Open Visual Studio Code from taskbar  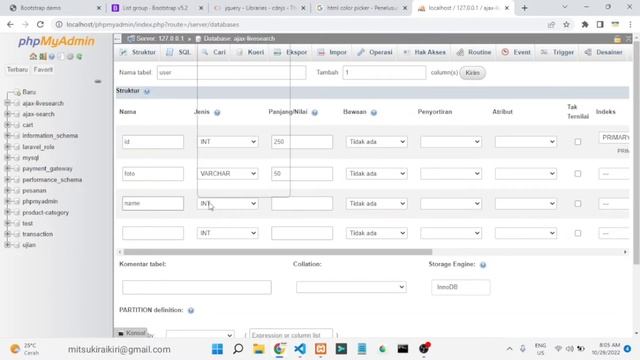pyautogui.click(x=300, y=349)
